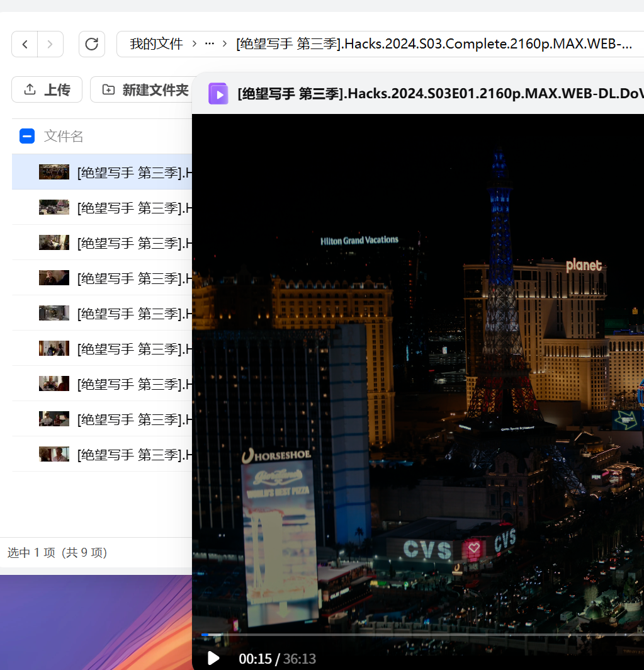The width and height of the screenshot is (644, 670).
Task: Click the video title in player header
Action: (439, 94)
